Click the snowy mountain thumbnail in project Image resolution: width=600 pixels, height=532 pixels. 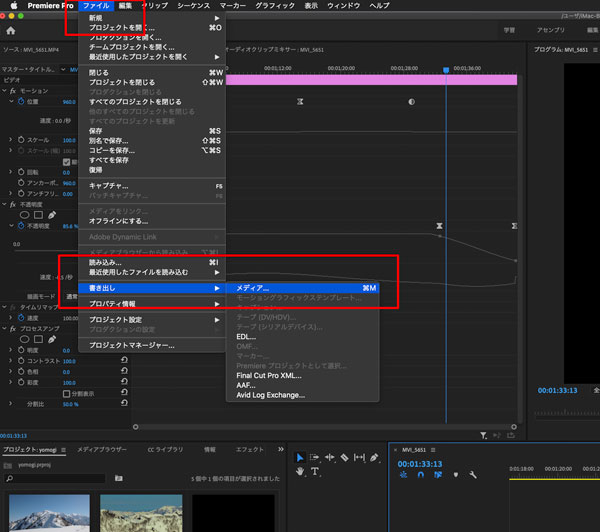(49, 513)
